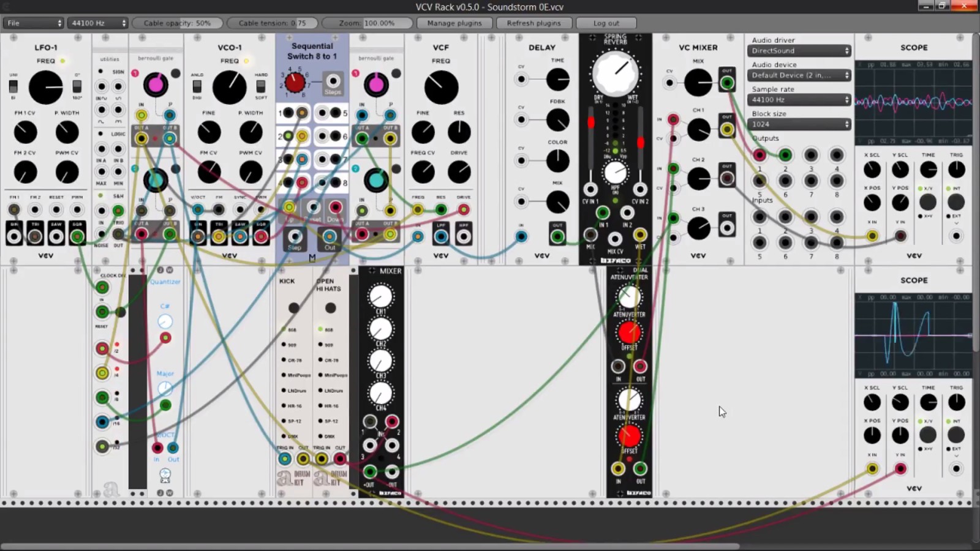
Task: Click the Delay COLOR knob
Action: (x=557, y=161)
